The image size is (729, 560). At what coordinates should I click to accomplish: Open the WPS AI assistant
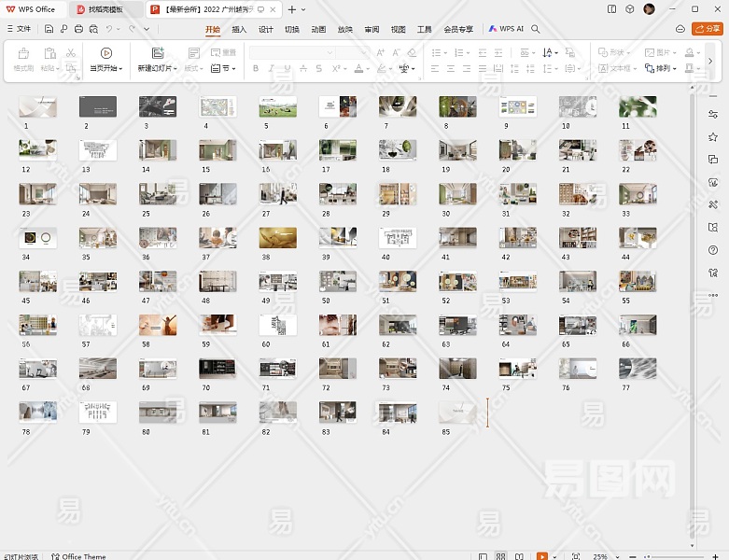(x=506, y=29)
